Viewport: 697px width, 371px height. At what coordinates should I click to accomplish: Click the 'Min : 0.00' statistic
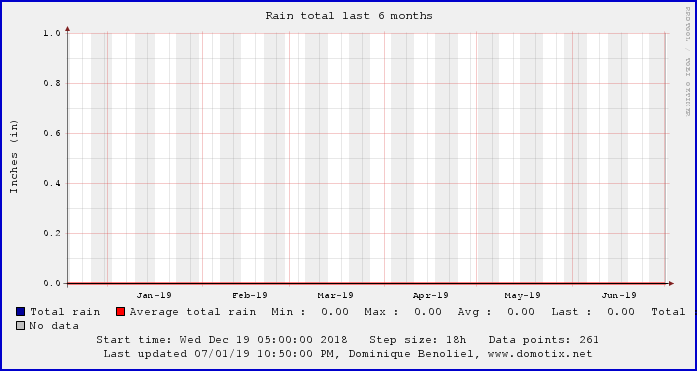pyautogui.click(x=310, y=312)
